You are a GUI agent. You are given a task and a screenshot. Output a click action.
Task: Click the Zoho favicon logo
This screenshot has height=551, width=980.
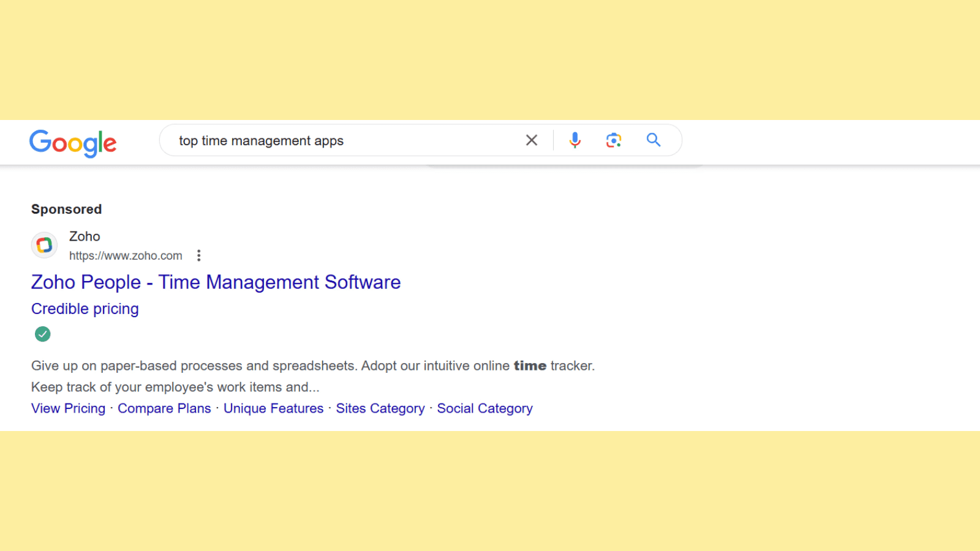pos(44,246)
